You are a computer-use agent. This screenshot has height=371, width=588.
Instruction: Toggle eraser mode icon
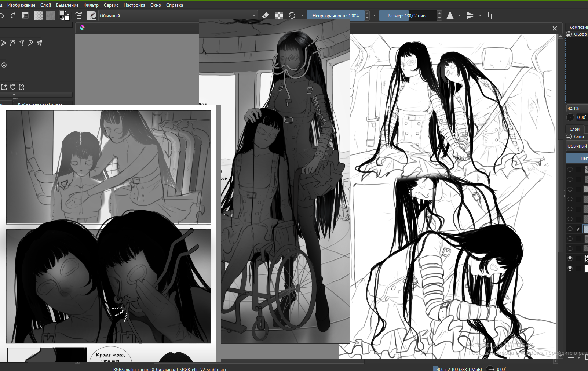pyautogui.click(x=266, y=15)
